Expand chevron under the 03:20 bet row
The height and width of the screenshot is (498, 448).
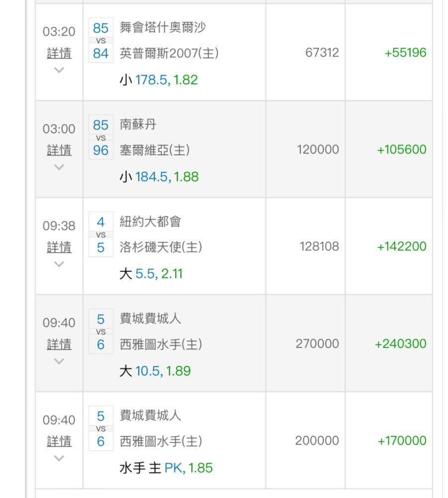point(59,70)
